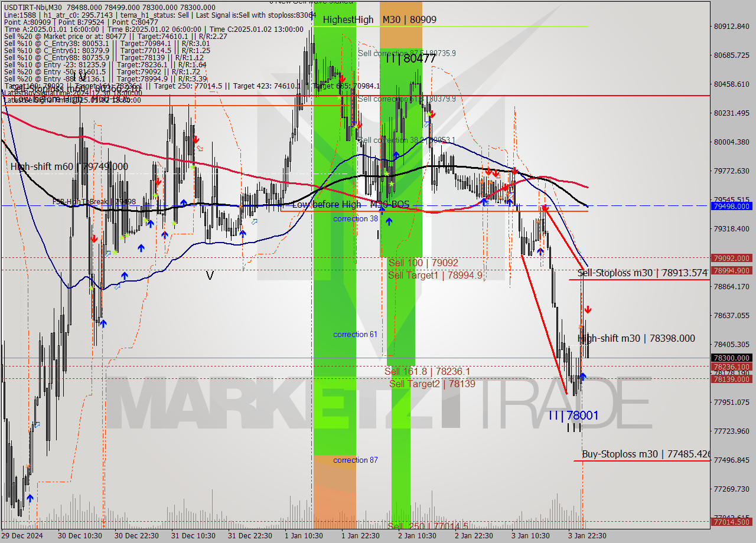Click the red 77014.500 price tag
Viewport: 756px width, 543px height.
[x=732, y=522]
